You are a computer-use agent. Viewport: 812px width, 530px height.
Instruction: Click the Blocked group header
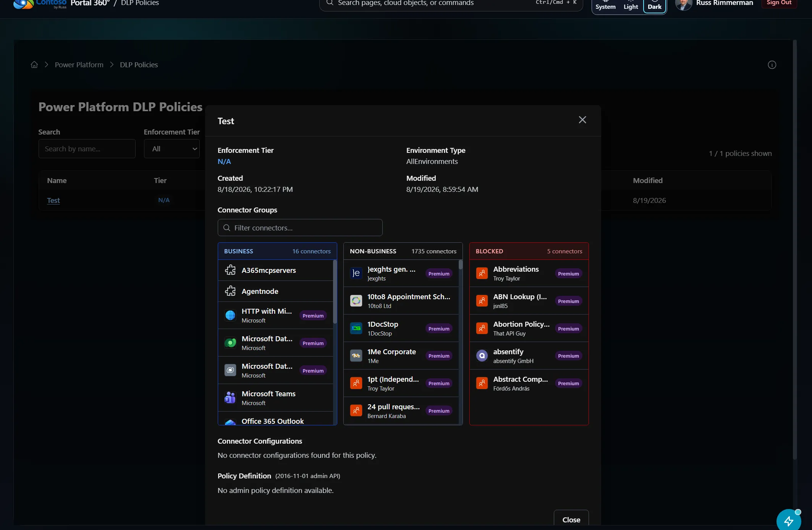coord(529,251)
